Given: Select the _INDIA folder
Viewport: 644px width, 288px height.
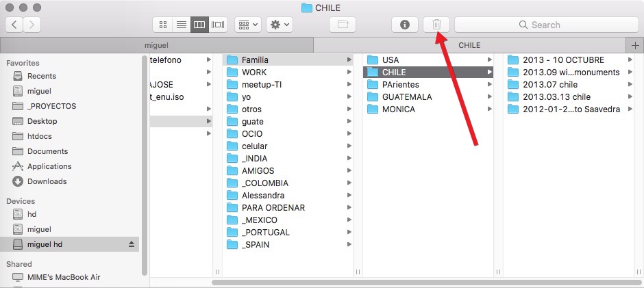Looking at the screenshot, I should [288, 158].
